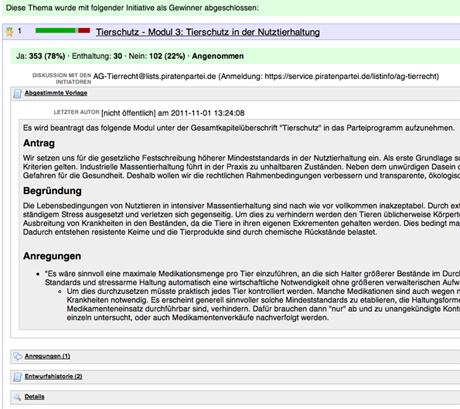Click the green-red vote result bar
460x409 pixels.
(63, 31)
